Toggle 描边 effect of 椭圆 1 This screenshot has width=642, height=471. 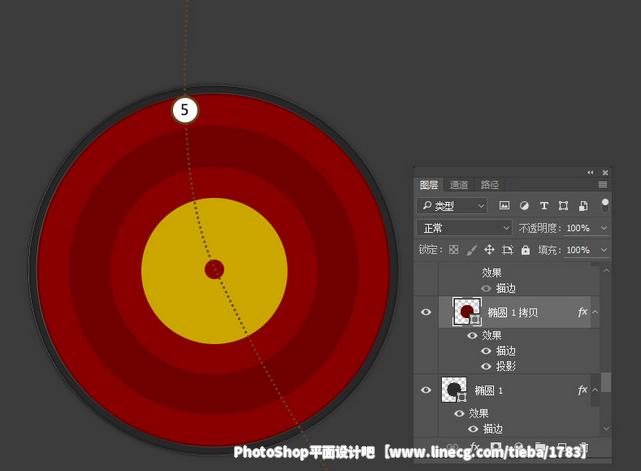(x=473, y=429)
